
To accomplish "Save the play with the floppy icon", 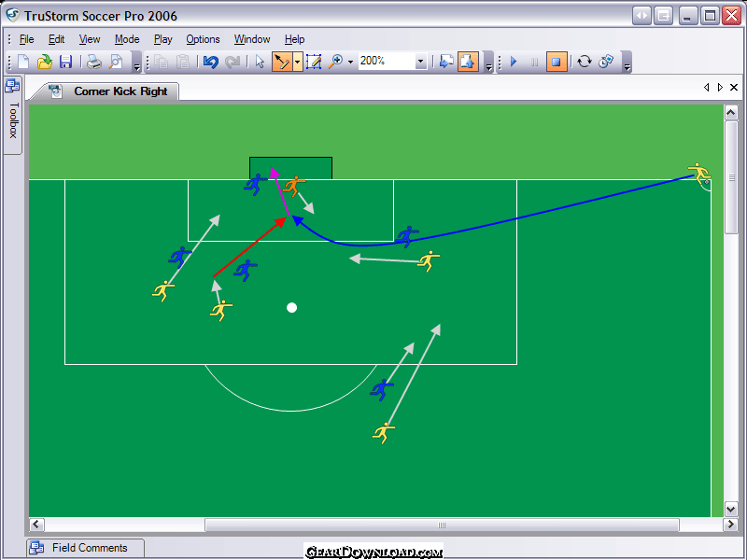I will [65, 62].
